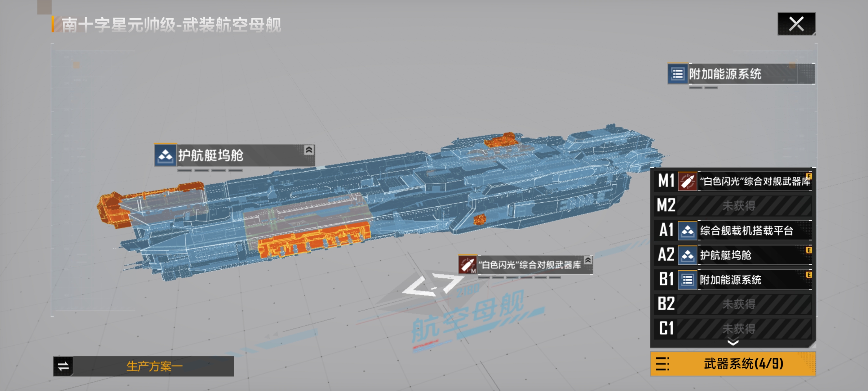868x391 pixels.
Task: Click the B1 energy system list icon
Action: click(x=687, y=280)
